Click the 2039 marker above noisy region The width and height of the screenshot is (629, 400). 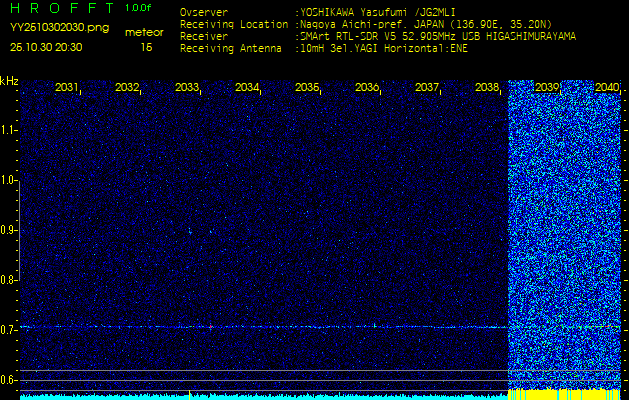click(547, 88)
